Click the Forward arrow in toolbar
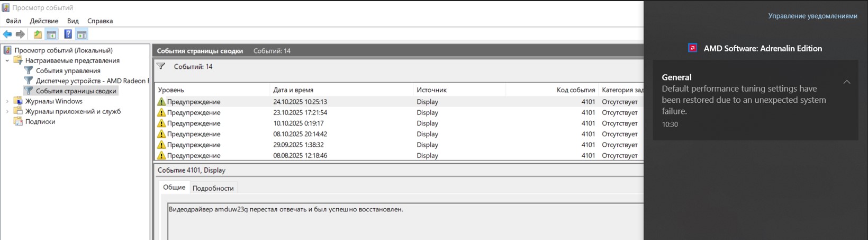The image size is (868, 240). click(x=20, y=34)
